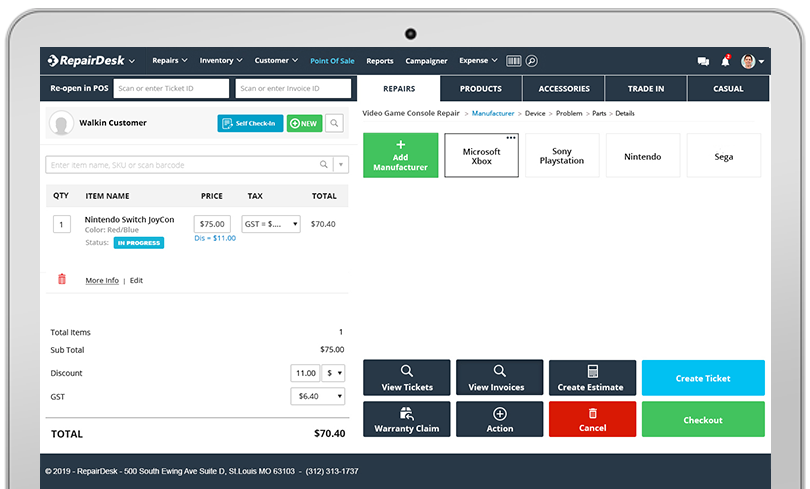
Task: Open the GST tax dropdown for JoyCon
Action: click(x=271, y=224)
